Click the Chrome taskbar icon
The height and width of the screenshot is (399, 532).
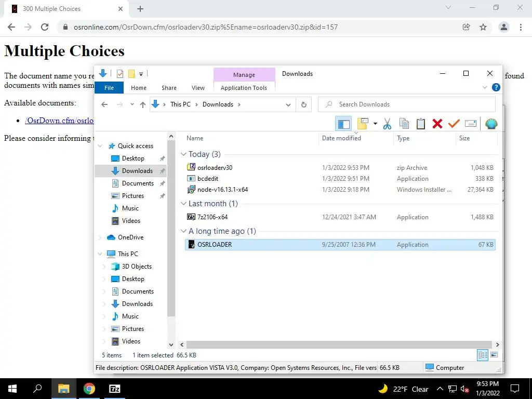click(x=89, y=389)
